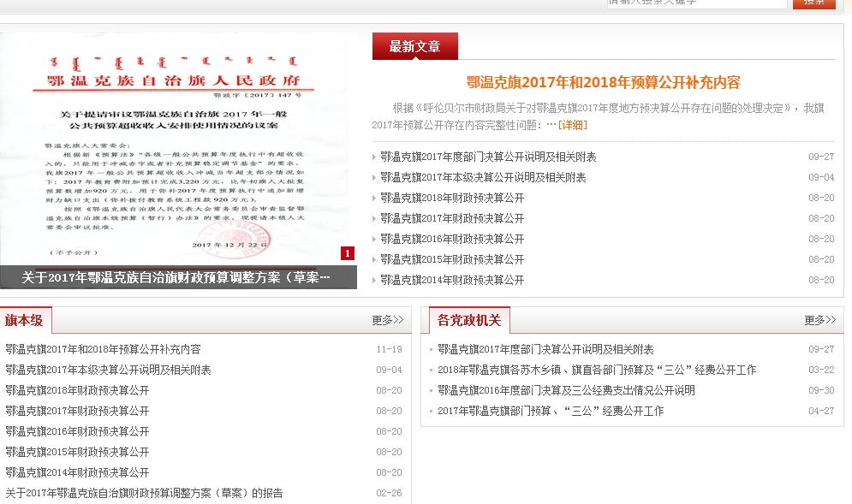Click slideshow caption 关于2017年鄂温克族自治旗财政预算调整方案

[176, 277]
